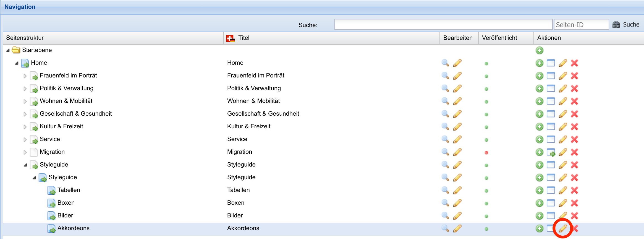Viewport: 644px width, 239px height.
Task: Click the Seitenstruktur column header
Action: (x=113, y=38)
